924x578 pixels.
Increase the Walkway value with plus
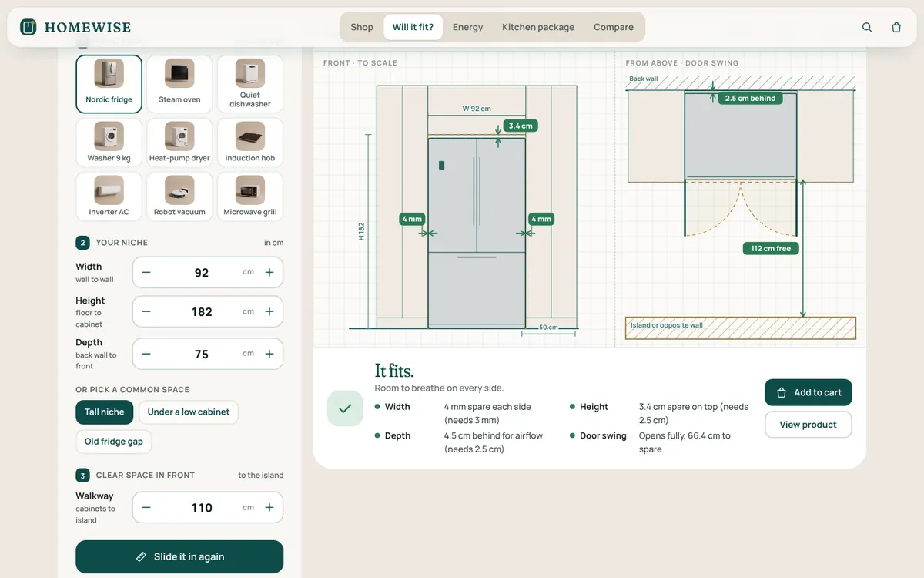pyautogui.click(x=269, y=507)
